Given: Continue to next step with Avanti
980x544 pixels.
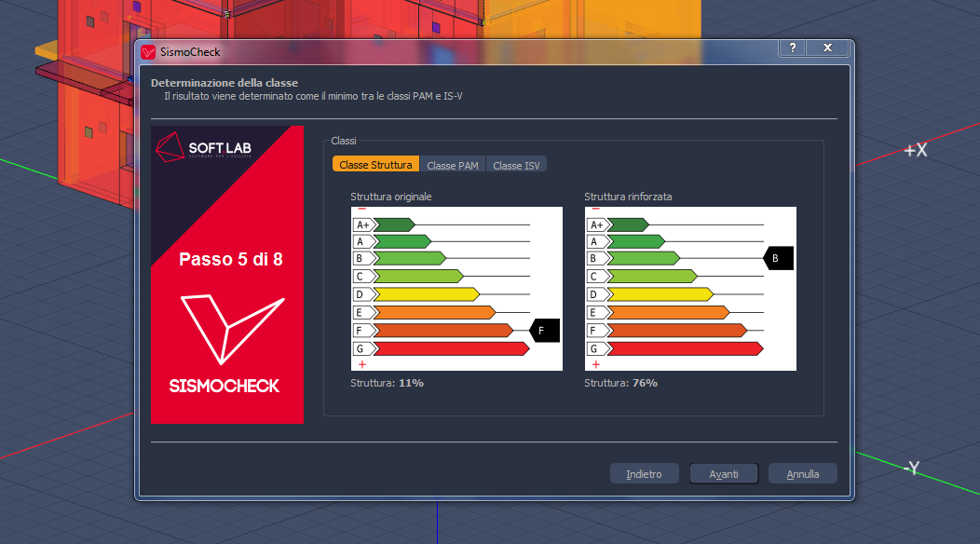Looking at the screenshot, I should [x=724, y=474].
